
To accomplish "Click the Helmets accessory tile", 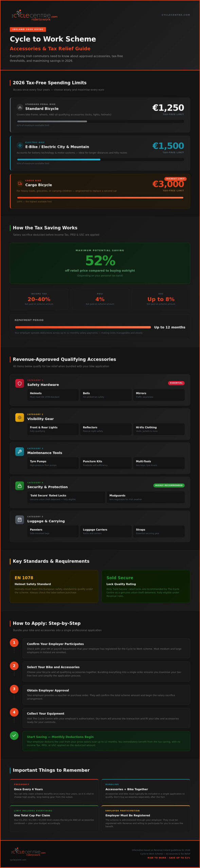I will (x=53, y=395).
